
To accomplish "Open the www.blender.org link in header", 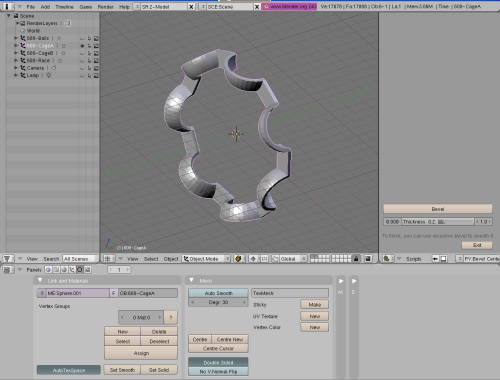I will point(289,6).
